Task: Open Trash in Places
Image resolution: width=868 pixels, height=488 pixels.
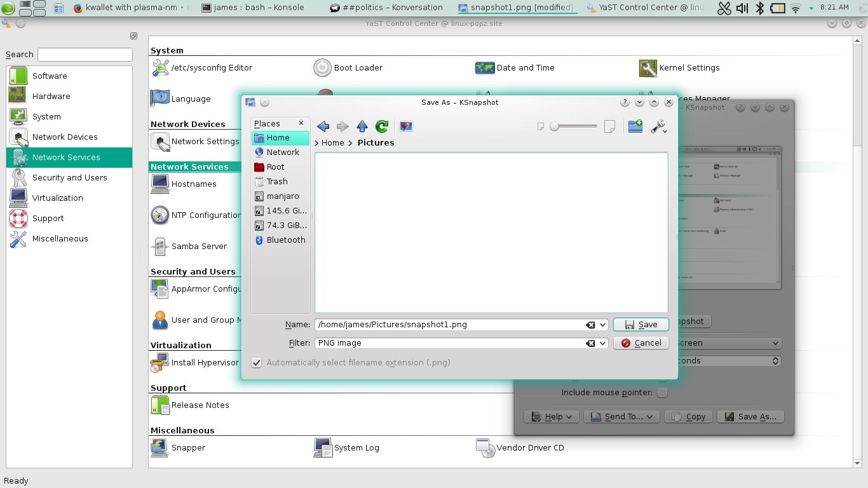Action: point(280,182)
